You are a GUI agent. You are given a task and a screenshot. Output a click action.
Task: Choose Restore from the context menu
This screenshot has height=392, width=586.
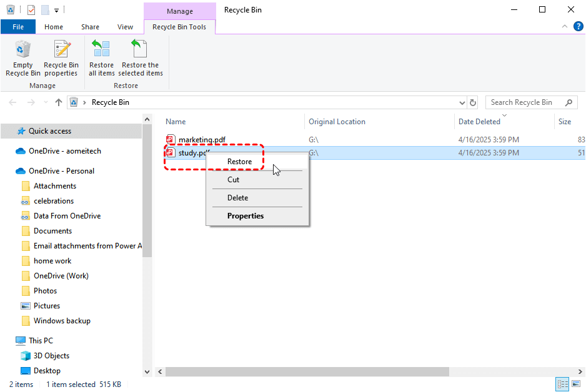(239, 162)
